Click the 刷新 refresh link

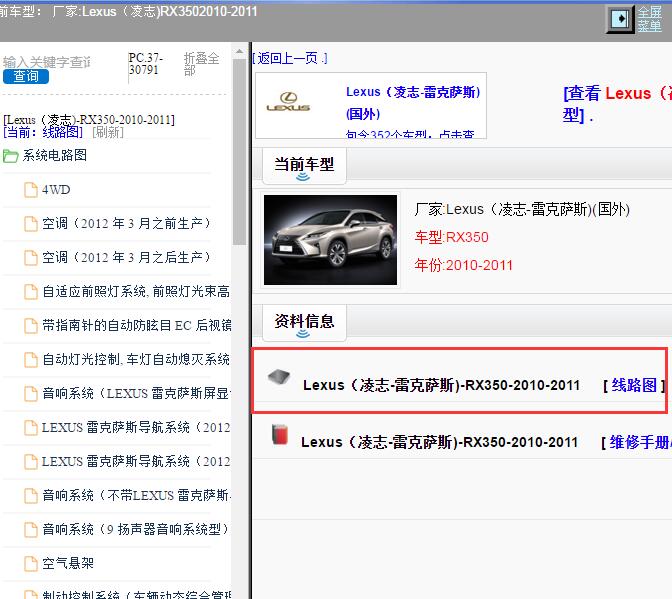(108, 132)
